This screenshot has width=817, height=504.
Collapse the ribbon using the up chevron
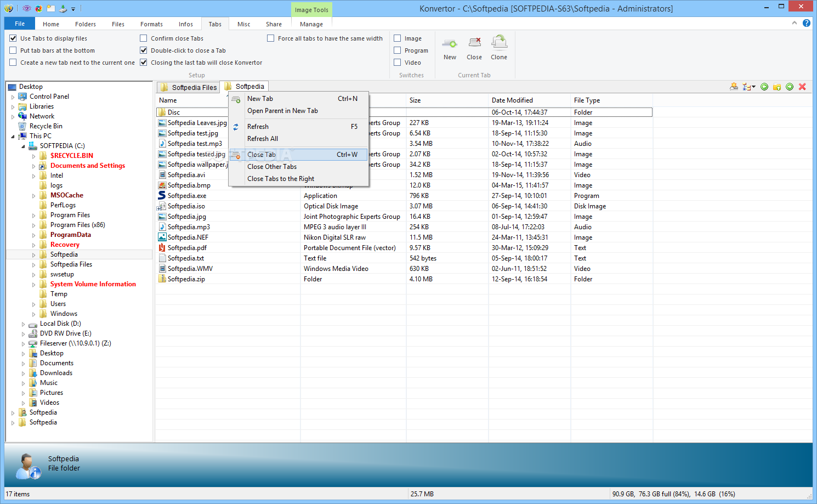pos(794,23)
